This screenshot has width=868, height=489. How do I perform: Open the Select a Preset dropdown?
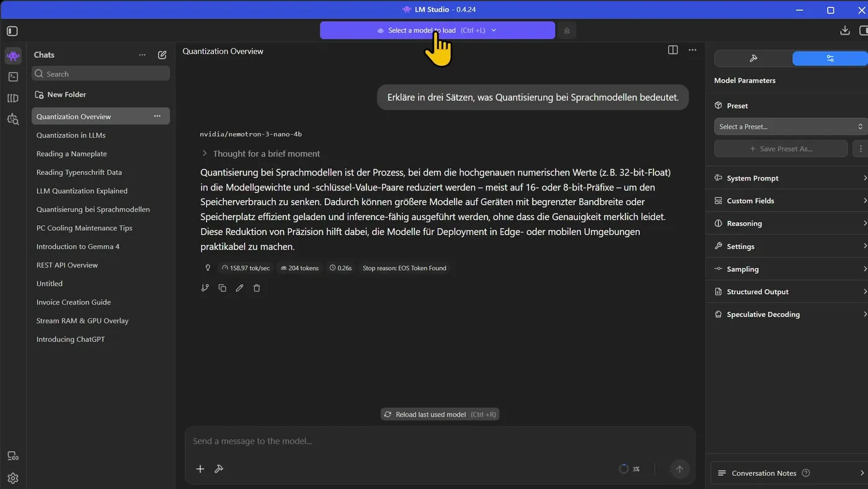tap(790, 127)
